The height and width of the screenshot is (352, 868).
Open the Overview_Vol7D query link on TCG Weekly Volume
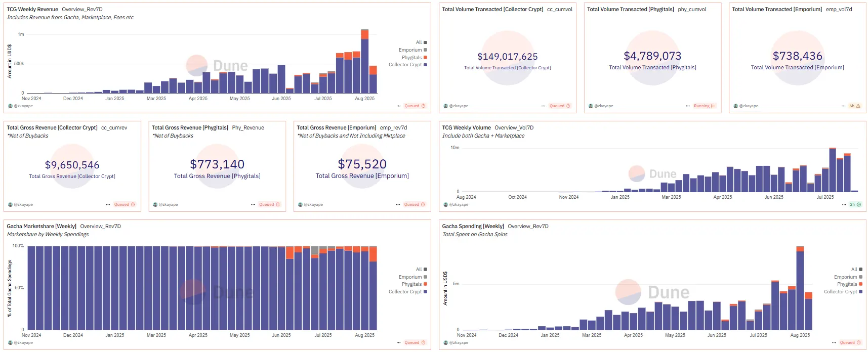click(514, 128)
